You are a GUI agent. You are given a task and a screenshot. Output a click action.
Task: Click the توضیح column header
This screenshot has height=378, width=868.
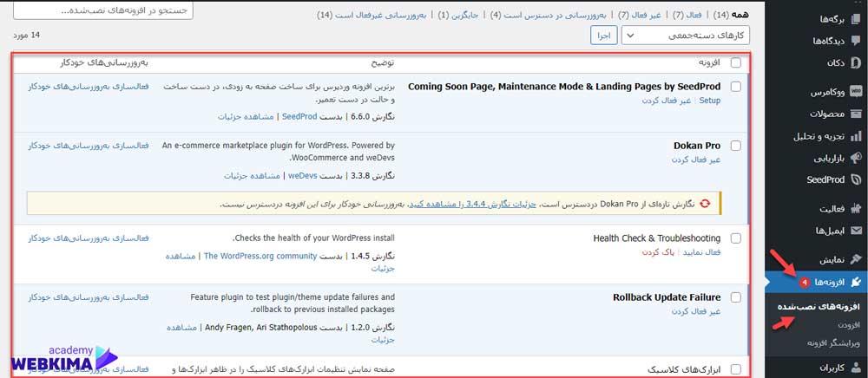pyautogui.click(x=383, y=63)
